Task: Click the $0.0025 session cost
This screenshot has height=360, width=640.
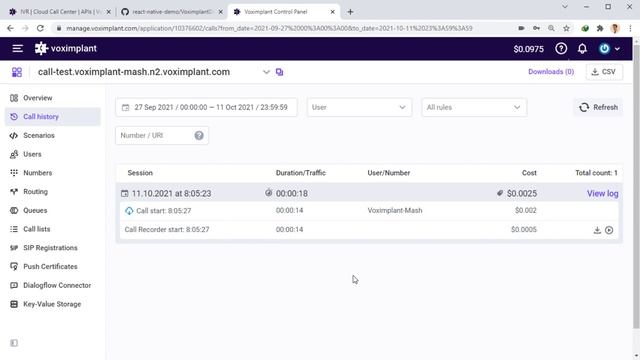Action: [x=522, y=193]
